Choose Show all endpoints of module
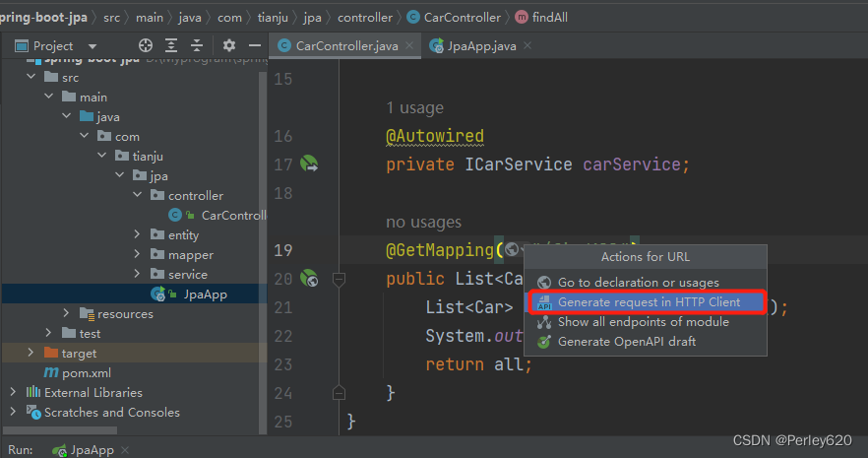The width and height of the screenshot is (868, 458). click(x=646, y=322)
